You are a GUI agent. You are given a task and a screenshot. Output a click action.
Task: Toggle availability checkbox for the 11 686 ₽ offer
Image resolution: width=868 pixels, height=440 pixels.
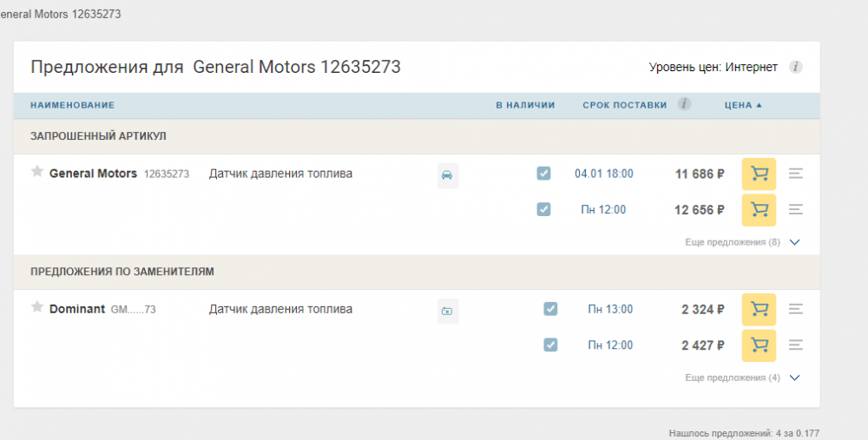[543, 174]
